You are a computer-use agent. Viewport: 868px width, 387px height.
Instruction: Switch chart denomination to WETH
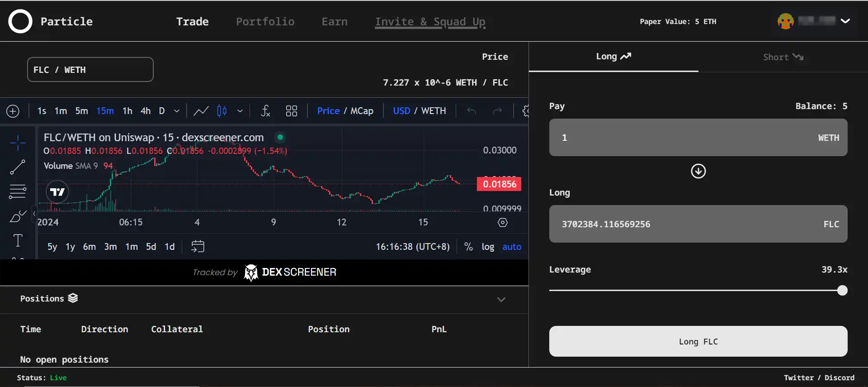click(434, 111)
